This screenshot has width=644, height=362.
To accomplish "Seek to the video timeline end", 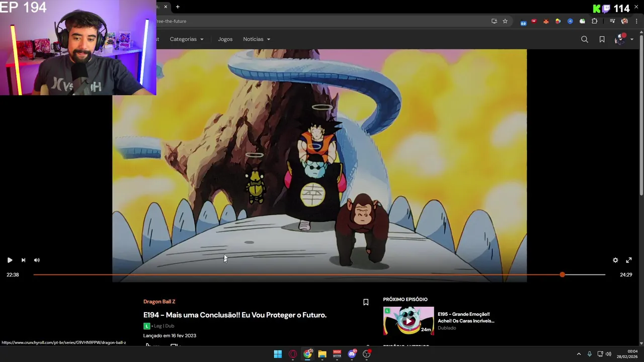I will pos(604,275).
